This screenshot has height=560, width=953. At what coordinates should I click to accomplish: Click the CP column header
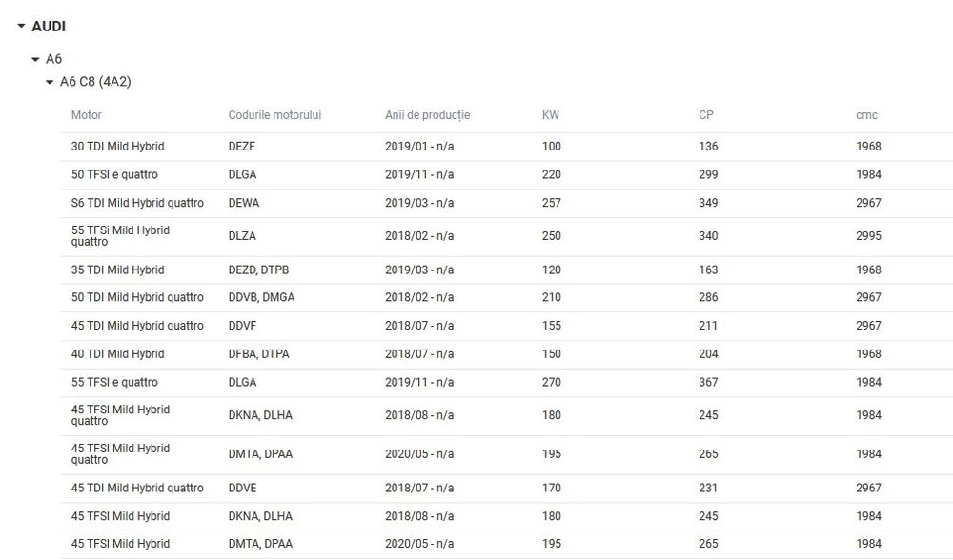point(706,115)
